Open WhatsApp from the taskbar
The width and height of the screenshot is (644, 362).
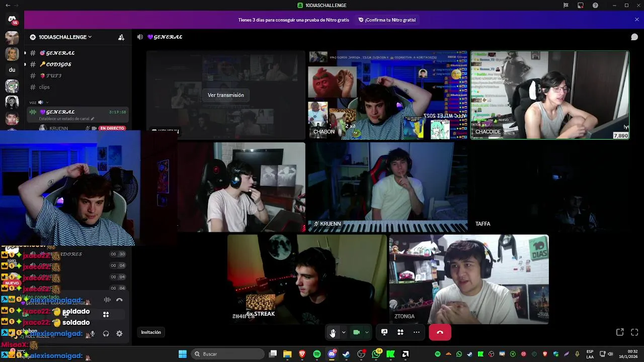(x=376, y=354)
